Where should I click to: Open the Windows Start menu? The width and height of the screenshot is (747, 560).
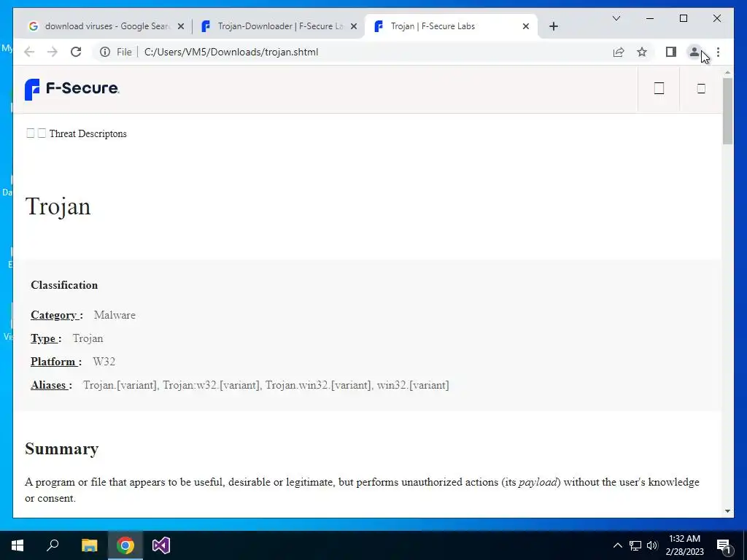(18, 545)
